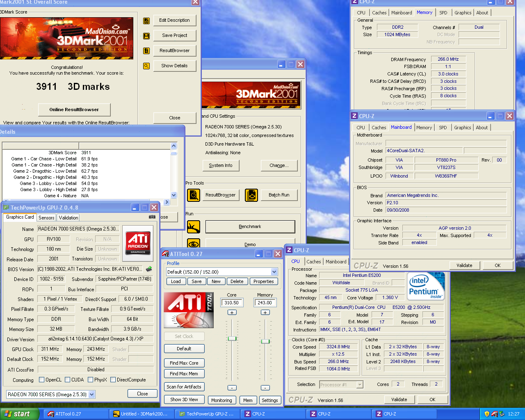525x420 pixels.
Task: Click the core clock minus button in ATITool
Action: [x=232, y=388]
